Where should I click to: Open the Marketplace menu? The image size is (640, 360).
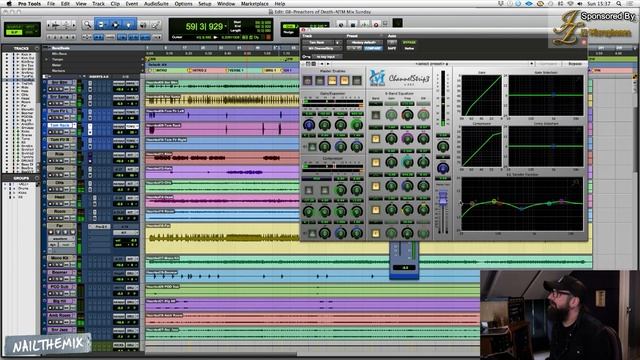coord(255,4)
